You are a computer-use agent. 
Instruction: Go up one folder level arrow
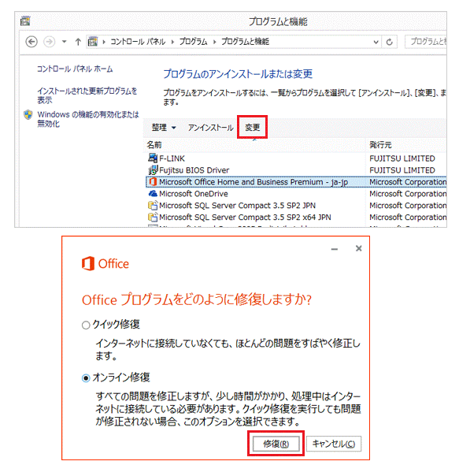coord(78,42)
